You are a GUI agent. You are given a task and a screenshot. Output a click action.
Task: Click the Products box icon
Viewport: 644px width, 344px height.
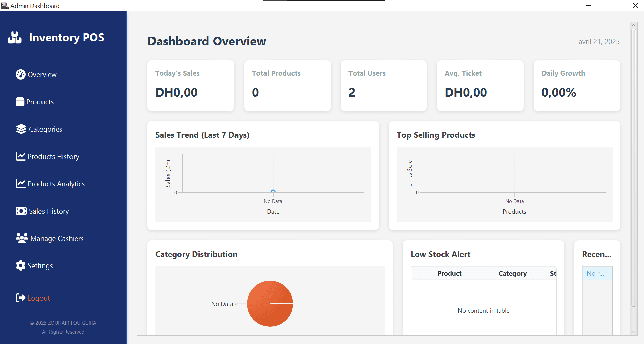pyautogui.click(x=20, y=102)
